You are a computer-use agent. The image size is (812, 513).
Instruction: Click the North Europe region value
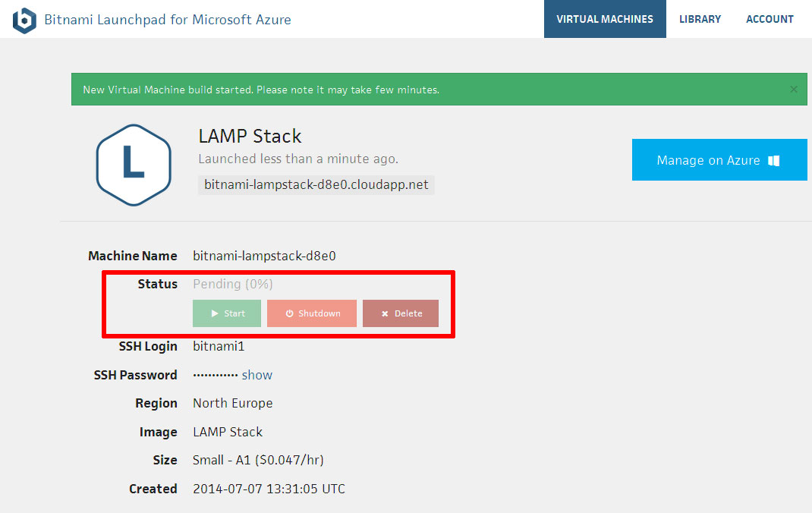pos(232,403)
